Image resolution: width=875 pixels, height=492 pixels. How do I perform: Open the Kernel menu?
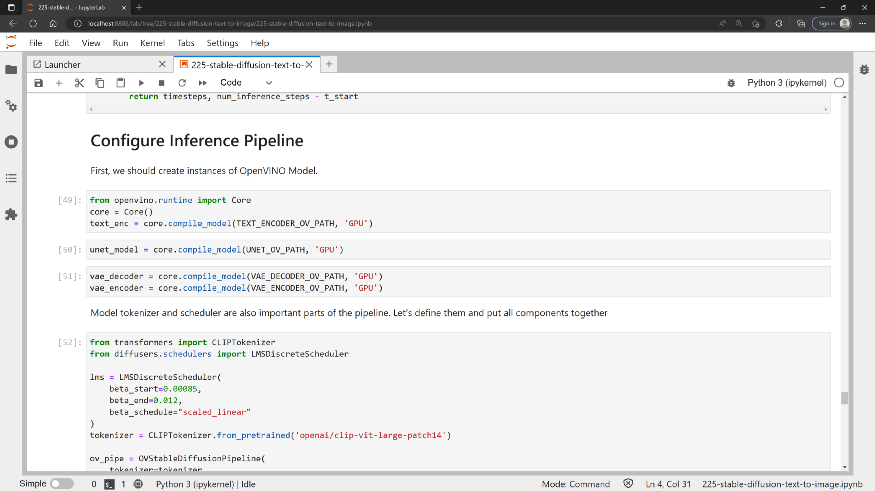tap(152, 43)
